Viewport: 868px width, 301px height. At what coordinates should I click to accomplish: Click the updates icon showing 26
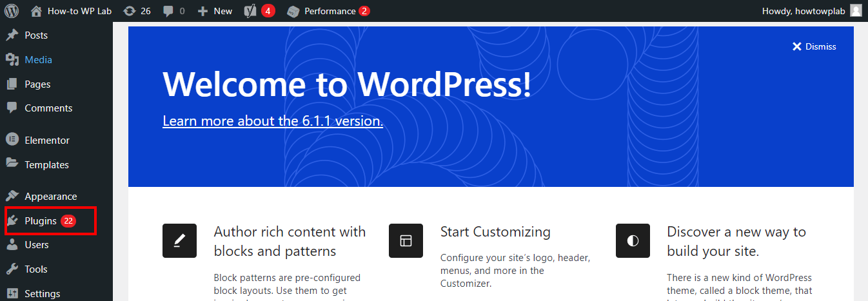[x=130, y=11]
